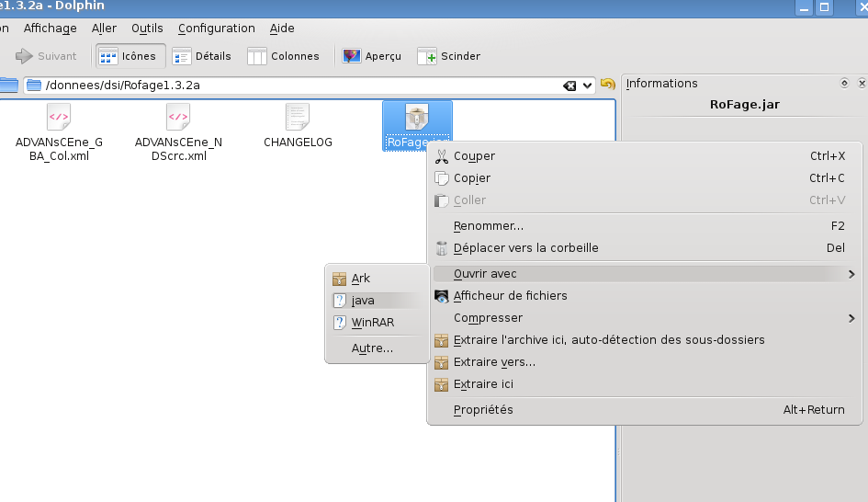
Task: Select Ark in the open-with submenu
Action: coord(361,279)
